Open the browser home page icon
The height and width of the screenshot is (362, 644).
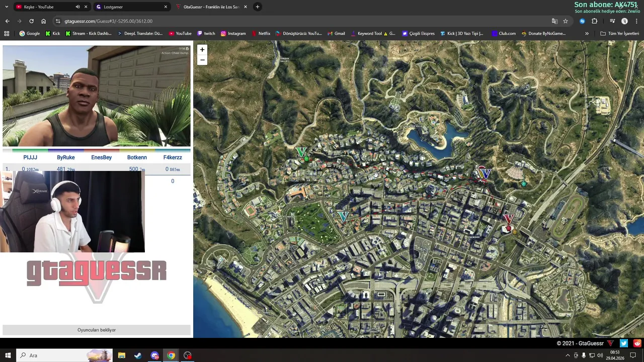point(43,21)
